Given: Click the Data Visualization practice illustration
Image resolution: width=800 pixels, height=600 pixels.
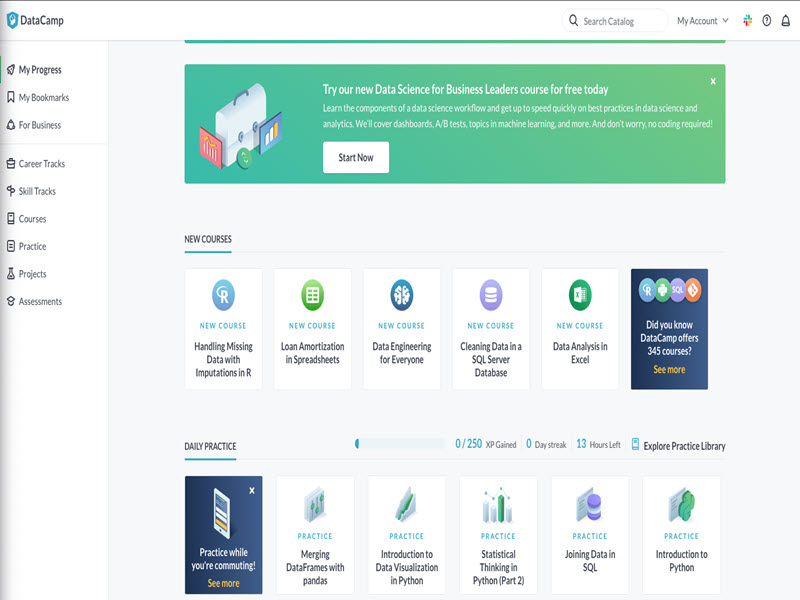Looking at the screenshot, I should (407, 505).
